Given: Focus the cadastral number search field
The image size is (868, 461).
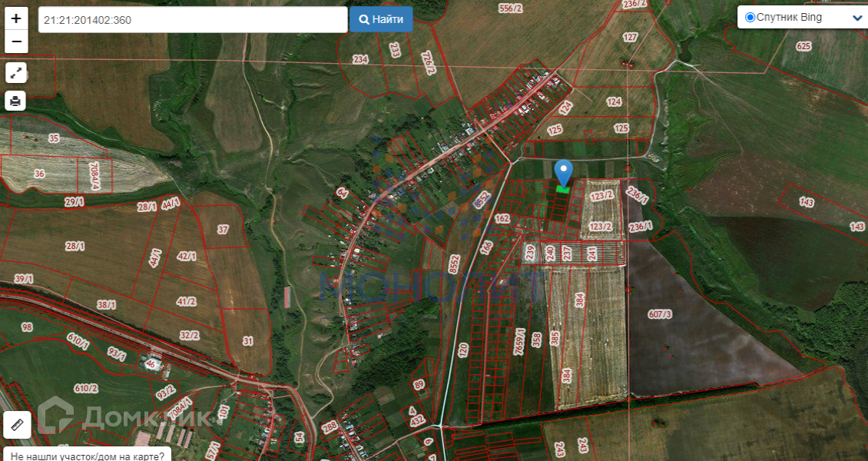Looking at the screenshot, I should (x=193, y=20).
